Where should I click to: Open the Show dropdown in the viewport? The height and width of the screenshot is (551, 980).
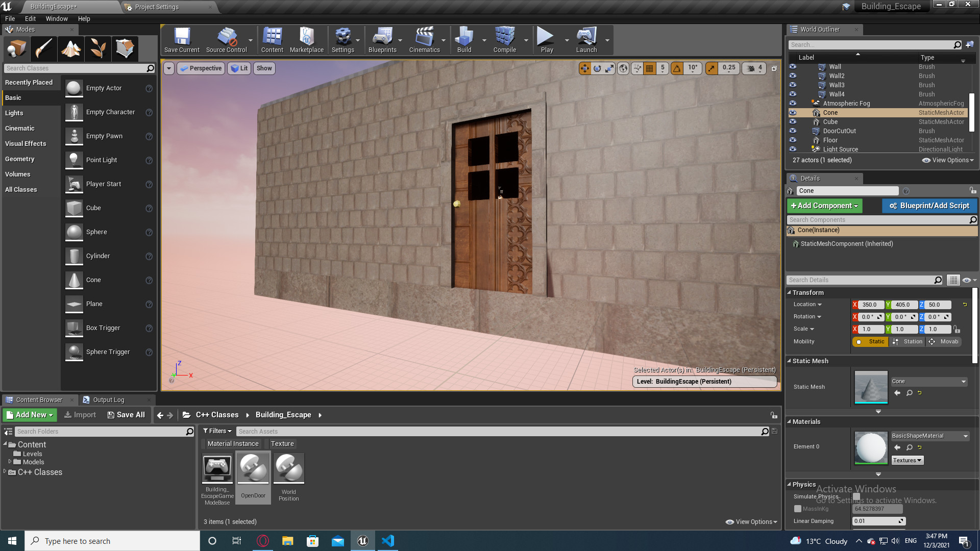[264, 68]
